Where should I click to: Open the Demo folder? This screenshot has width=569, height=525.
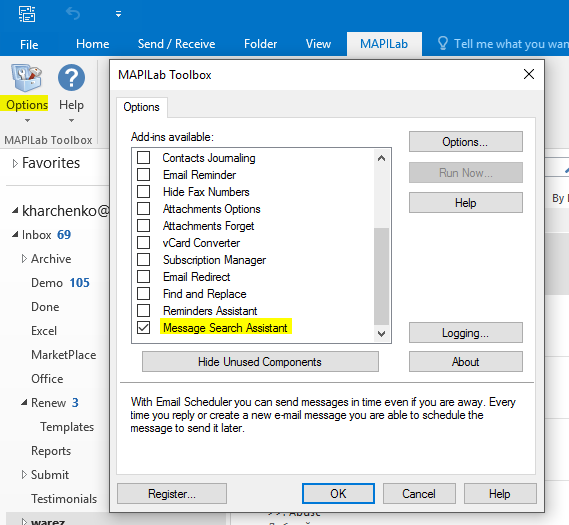tap(60, 283)
